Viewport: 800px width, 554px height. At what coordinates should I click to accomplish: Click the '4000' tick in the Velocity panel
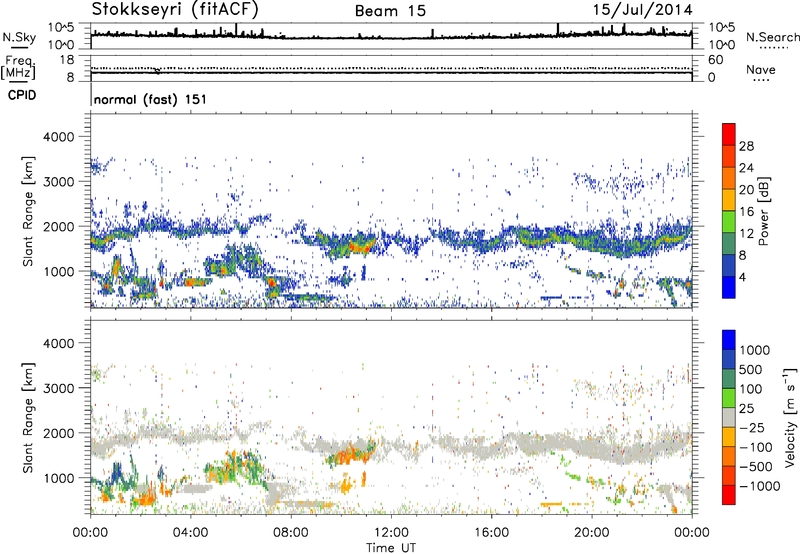pyautogui.click(x=61, y=343)
